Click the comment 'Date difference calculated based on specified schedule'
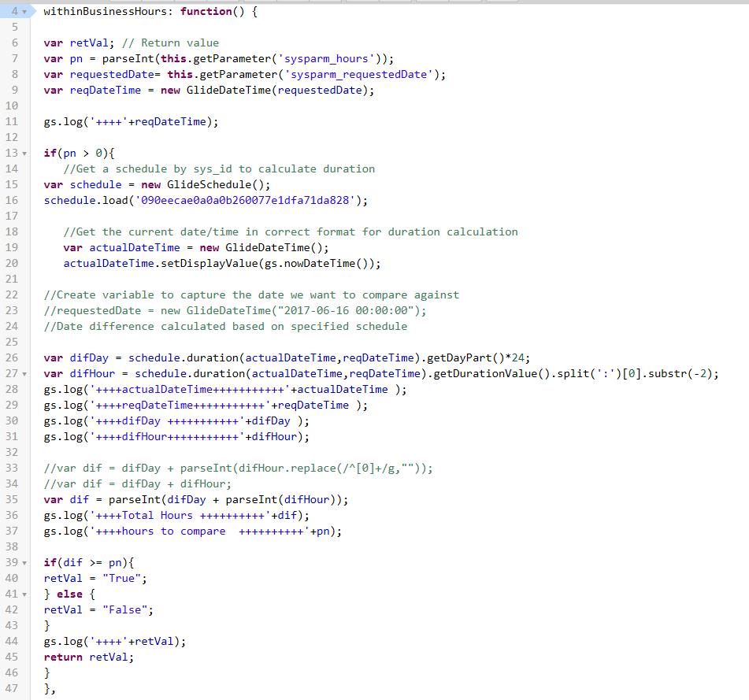Viewport: 749px width, 700px height. tap(225, 327)
